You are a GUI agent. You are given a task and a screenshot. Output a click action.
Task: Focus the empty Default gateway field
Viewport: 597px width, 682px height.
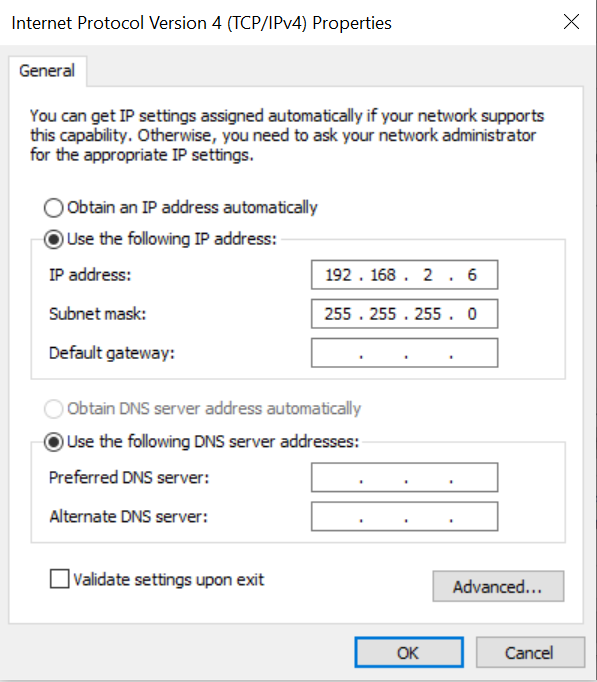pos(404,353)
